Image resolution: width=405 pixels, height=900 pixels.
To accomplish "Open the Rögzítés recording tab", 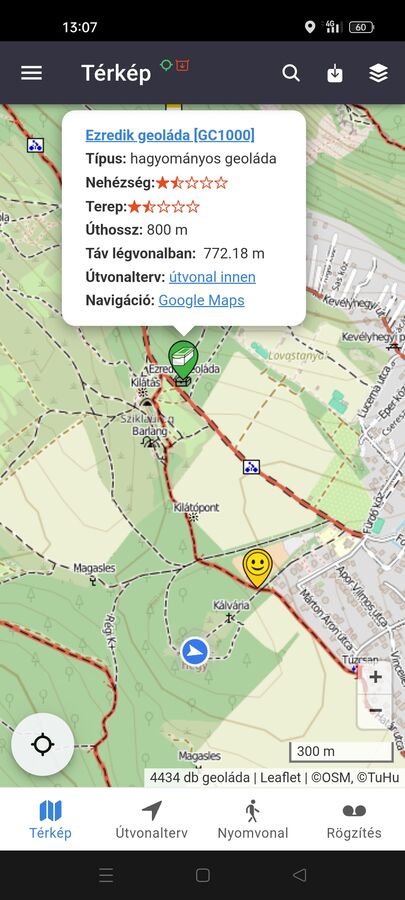I will 354,820.
